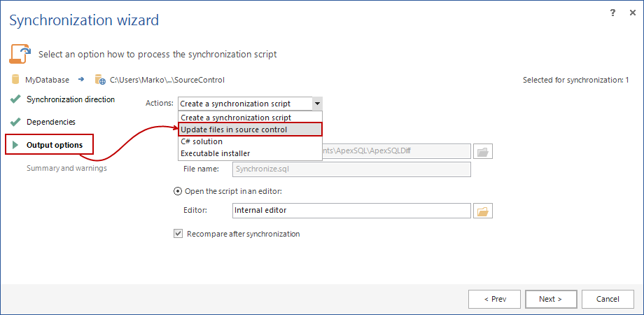Click the green checkmark beside Synchronization direction
This screenshot has height=315, width=644.
pyautogui.click(x=15, y=99)
